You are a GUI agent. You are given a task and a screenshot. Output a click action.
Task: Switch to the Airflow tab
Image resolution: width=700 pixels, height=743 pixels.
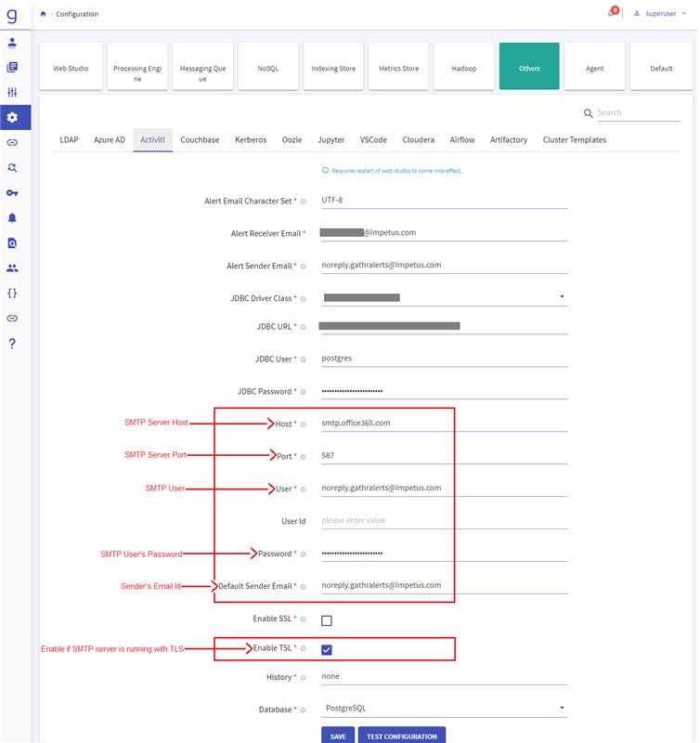click(x=462, y=140)
